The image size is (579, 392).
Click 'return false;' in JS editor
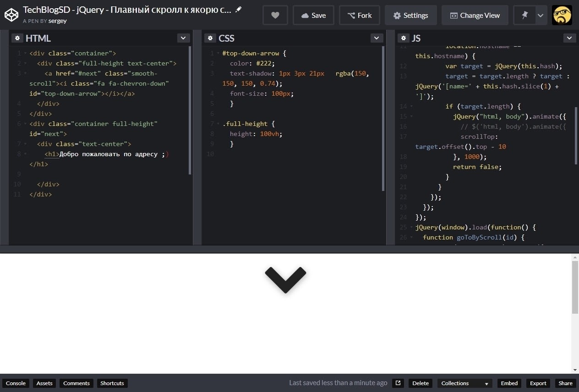tap(477, 167)
